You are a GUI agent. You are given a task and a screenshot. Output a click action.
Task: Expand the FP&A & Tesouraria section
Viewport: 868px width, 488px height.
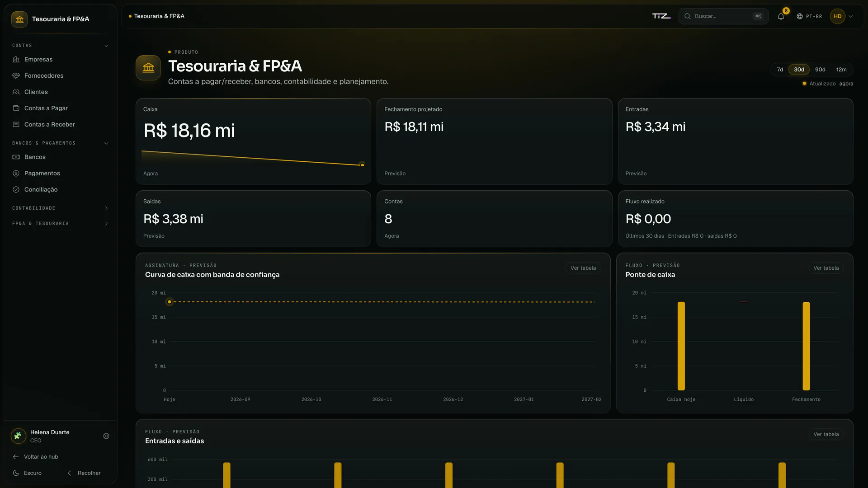61,224
